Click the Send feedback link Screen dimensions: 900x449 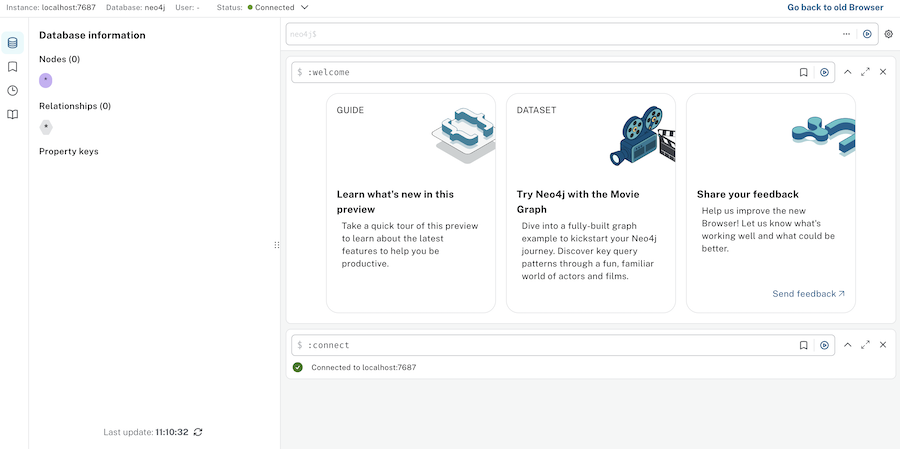808,294
